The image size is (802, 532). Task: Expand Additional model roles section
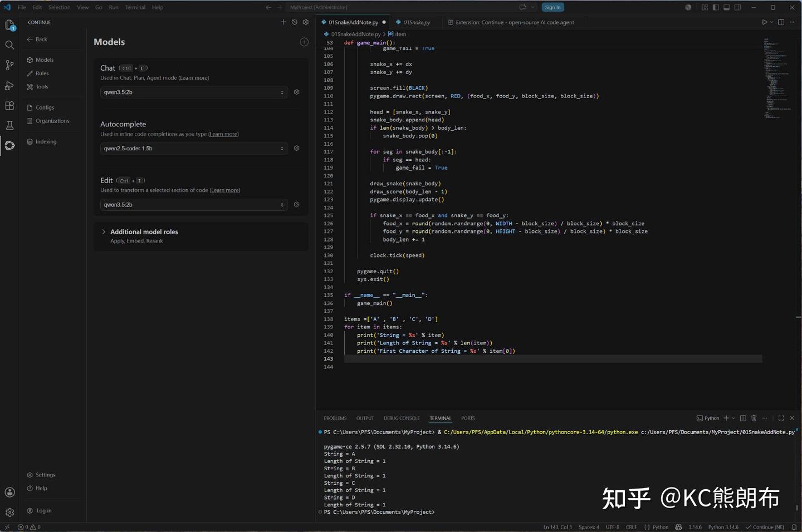(x=201, y=236)
